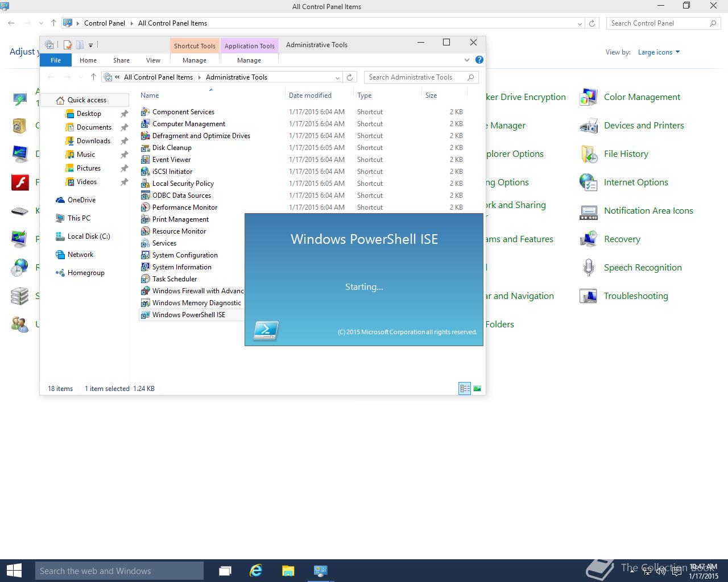728x582 pixels.
Task: Select Windows PowerShell ISE icon
Action: click(145, 315)
